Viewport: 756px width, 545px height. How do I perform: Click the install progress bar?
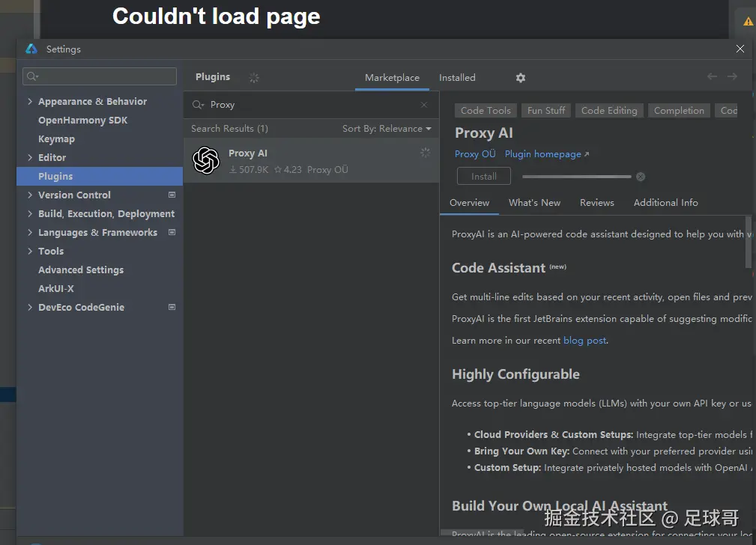[x=577, y=177]
